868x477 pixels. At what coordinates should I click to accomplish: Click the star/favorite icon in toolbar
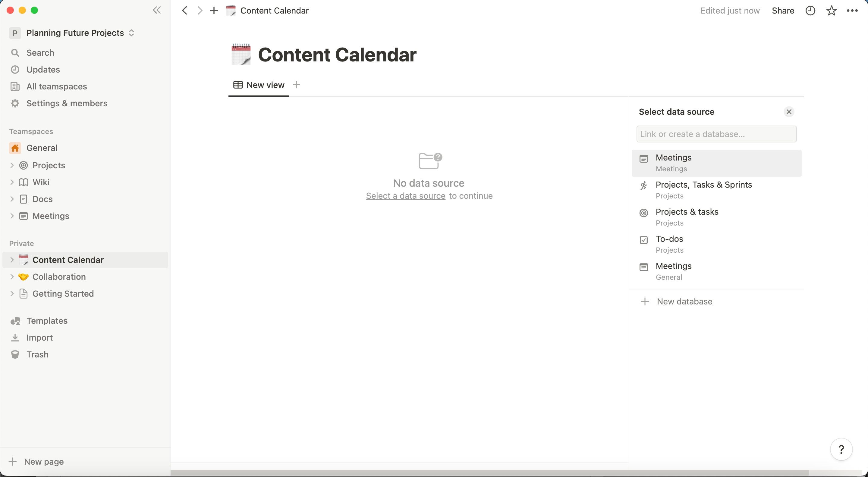(832, 11)
